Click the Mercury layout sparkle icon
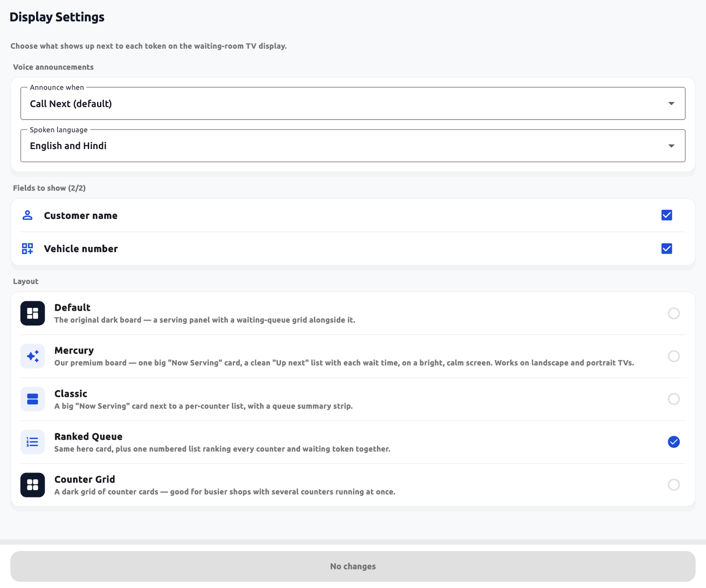The width and height of the screenshot is (706, 588). click(33, 356)
